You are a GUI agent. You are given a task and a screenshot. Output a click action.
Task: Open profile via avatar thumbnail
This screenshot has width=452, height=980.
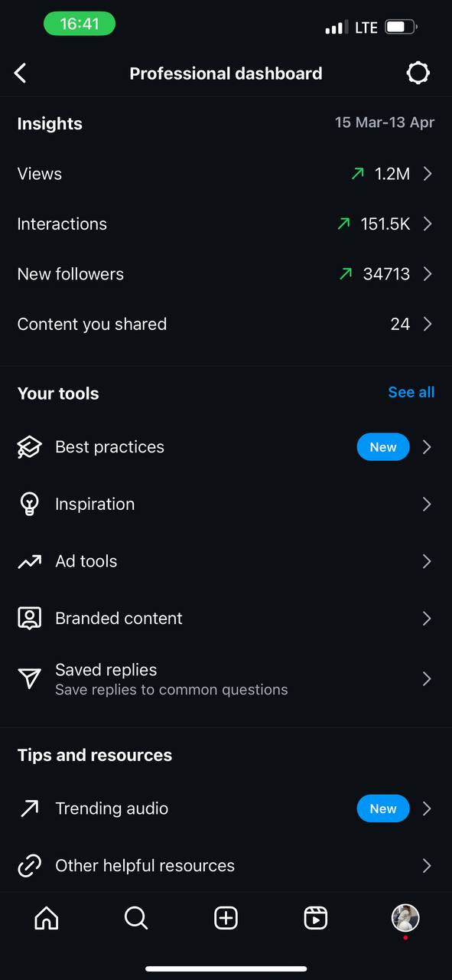point(405,917)
